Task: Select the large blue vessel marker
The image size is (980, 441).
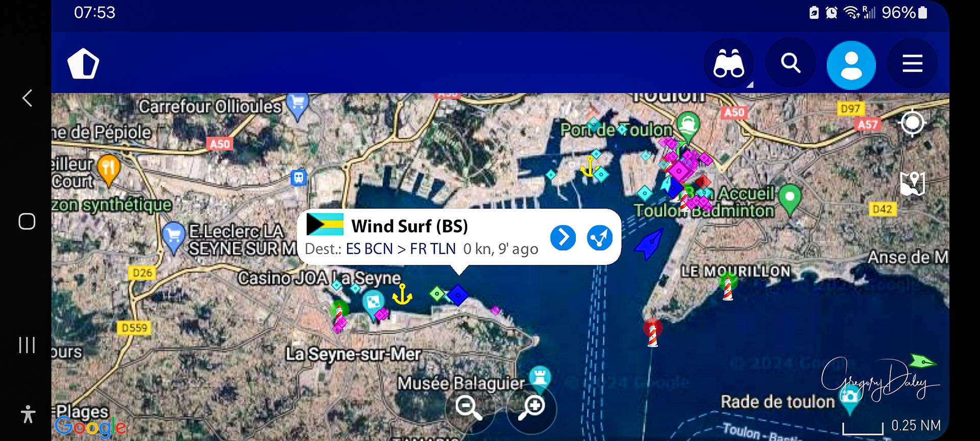Action: (649, 244)
